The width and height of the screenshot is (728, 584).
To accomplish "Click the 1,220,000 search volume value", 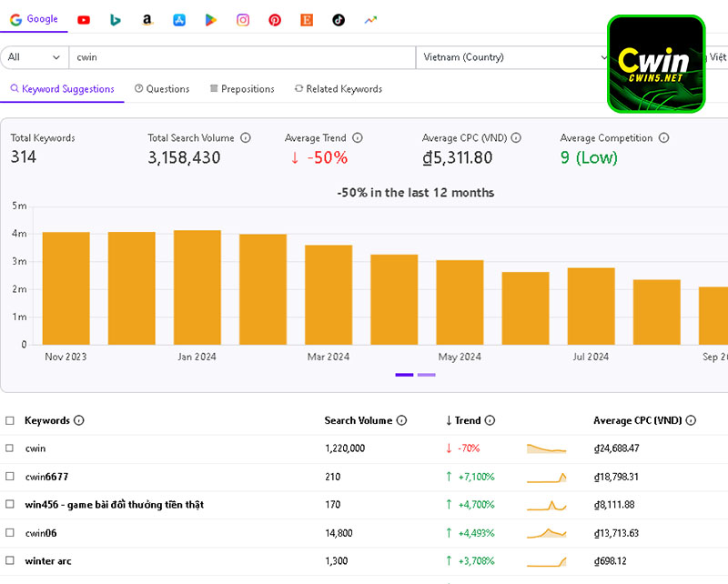I will point(345,448).
